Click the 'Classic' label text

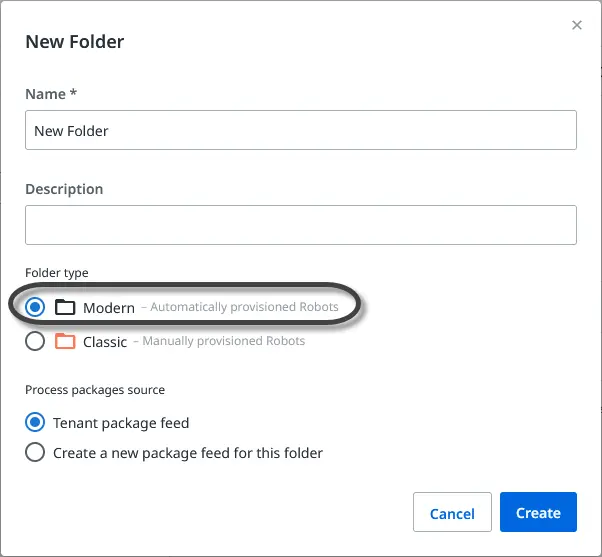(105, 342)
